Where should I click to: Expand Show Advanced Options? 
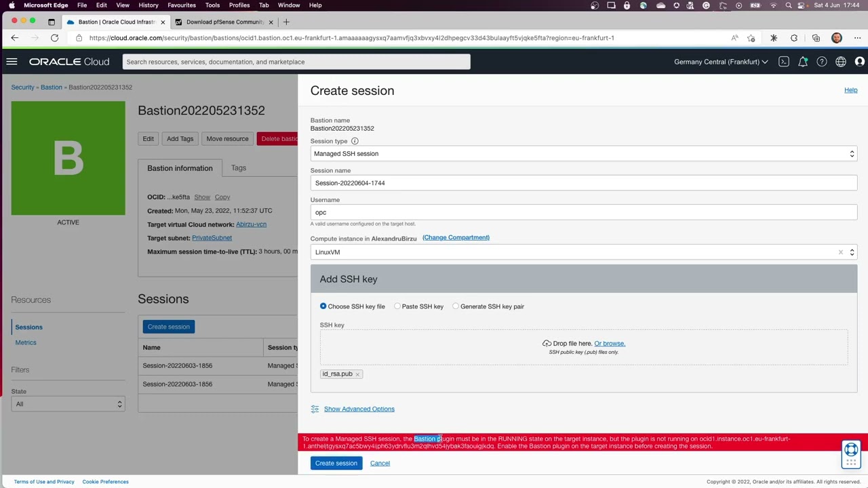point(359,409)
